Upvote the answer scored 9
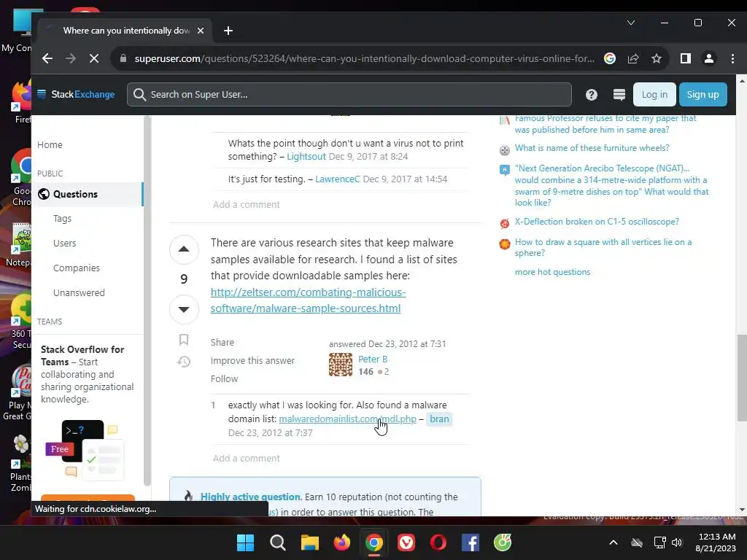Viewport: 747px width, 560px height. (184, 249)
